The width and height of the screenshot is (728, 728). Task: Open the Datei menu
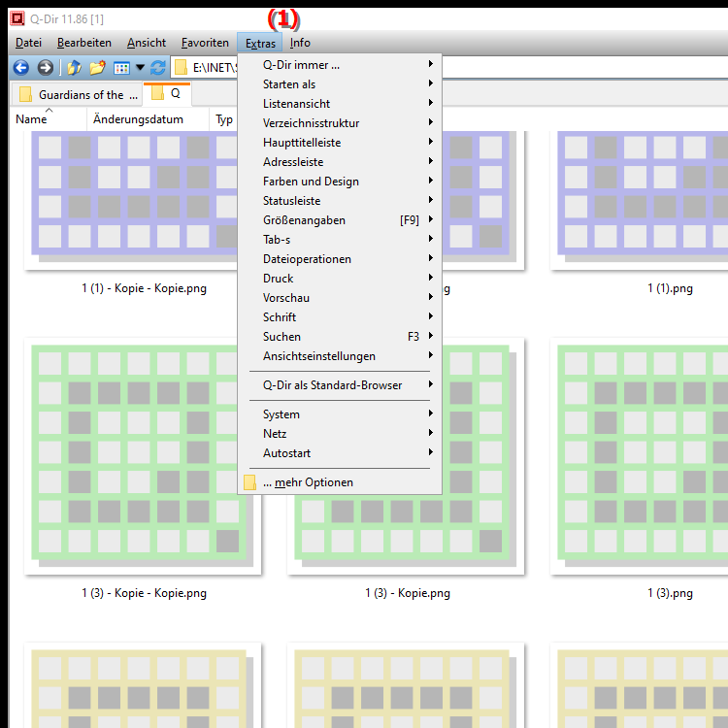28,43
